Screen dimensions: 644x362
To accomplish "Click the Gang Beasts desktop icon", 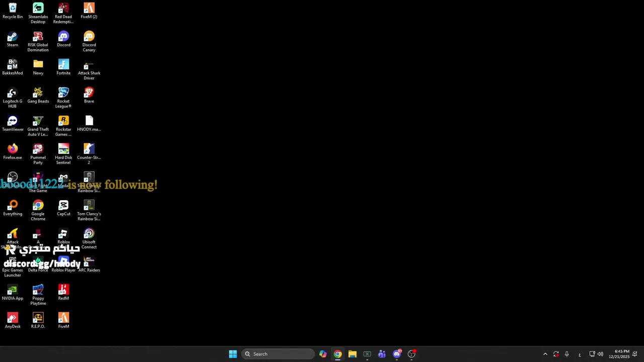I will point(38,96).
